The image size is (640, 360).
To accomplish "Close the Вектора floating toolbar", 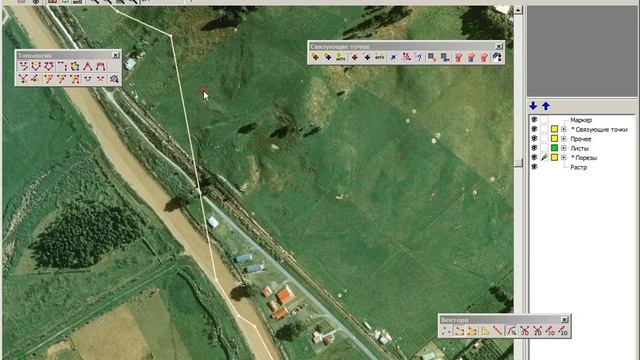I will click(x=564, y=320).
